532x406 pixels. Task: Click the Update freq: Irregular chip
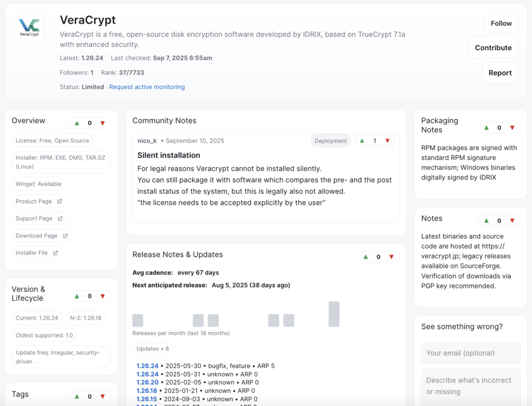click(61, 357)
